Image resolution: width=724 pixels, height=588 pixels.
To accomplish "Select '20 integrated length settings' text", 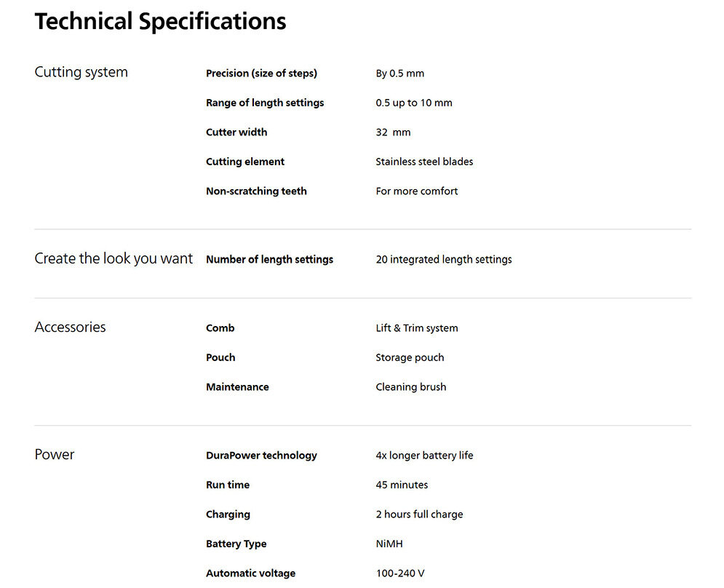I will 443,260.
